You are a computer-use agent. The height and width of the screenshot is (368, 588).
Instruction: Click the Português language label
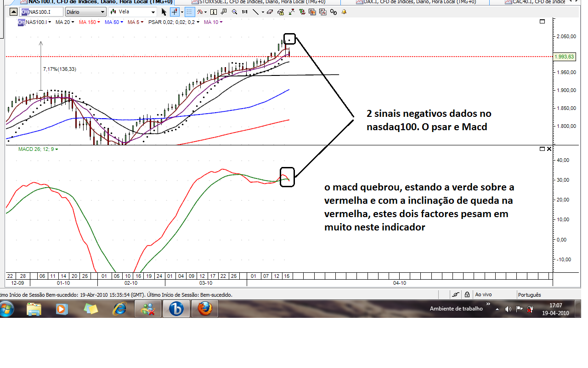coord(529,294)
